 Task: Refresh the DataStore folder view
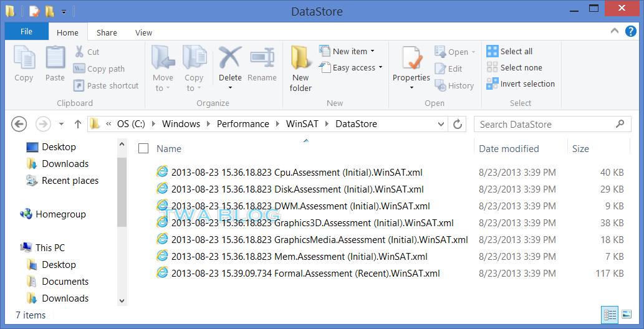pos(457,124)
